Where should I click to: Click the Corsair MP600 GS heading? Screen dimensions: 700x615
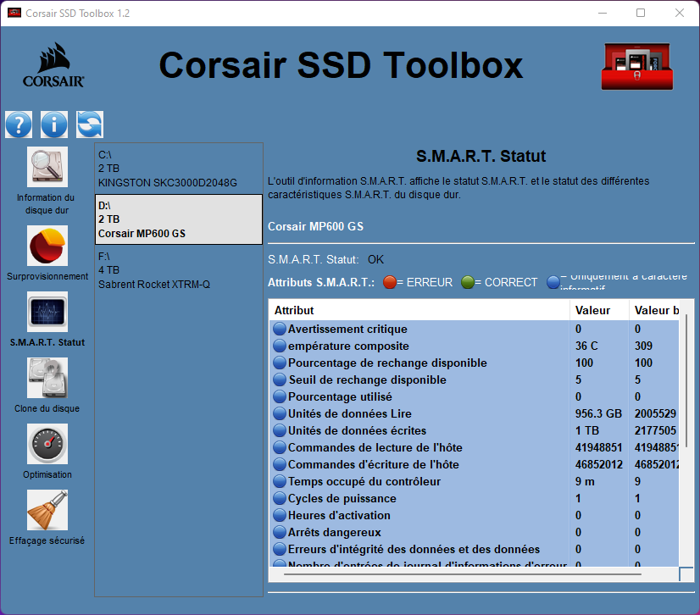tap(315, 227)
